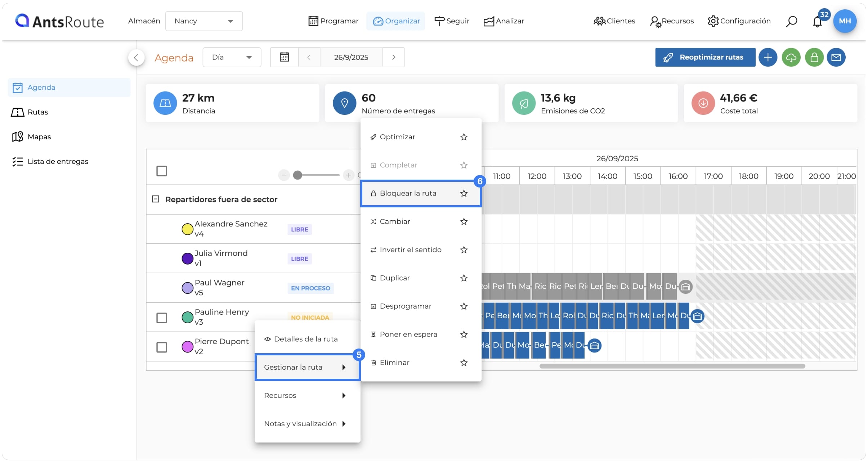Open Seguir in the top navigation
868x463 pixels.
[452, 21]
